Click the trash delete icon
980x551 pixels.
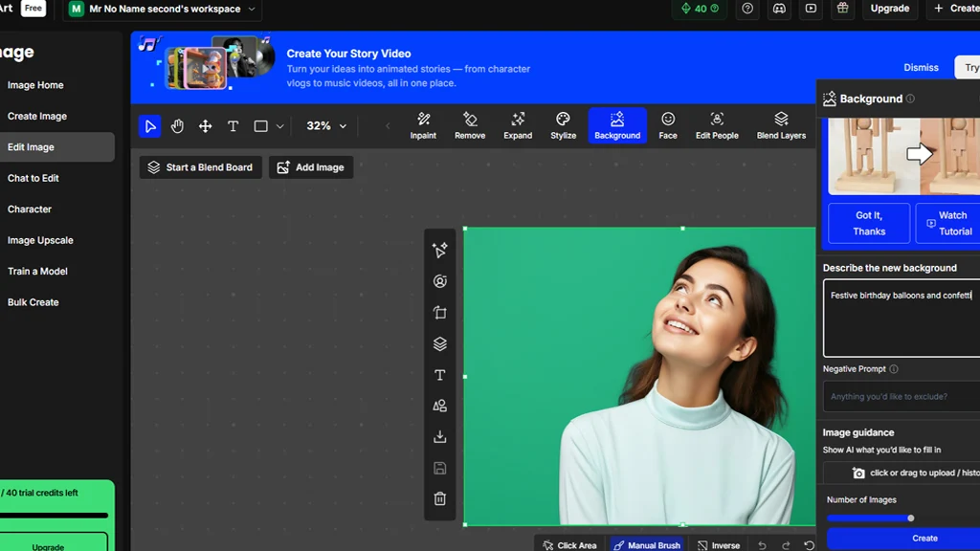point(440,498)
